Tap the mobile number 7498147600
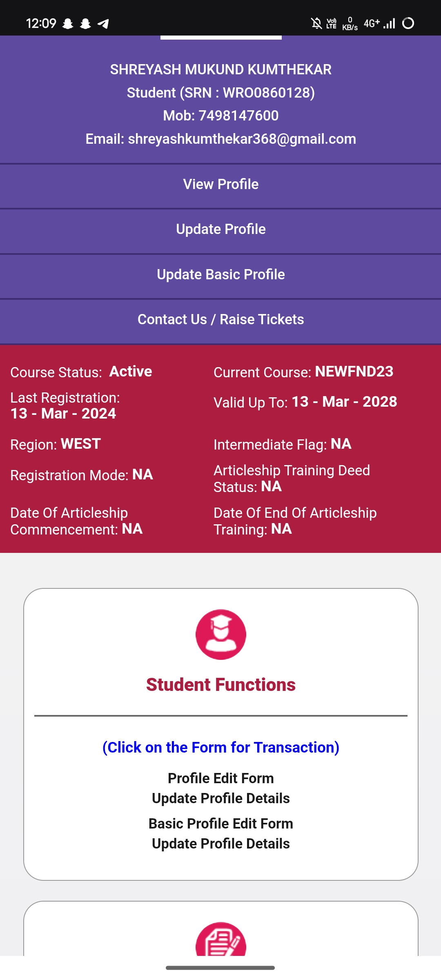The width and height of the screenshot is (441, 980). coord(238,116)
